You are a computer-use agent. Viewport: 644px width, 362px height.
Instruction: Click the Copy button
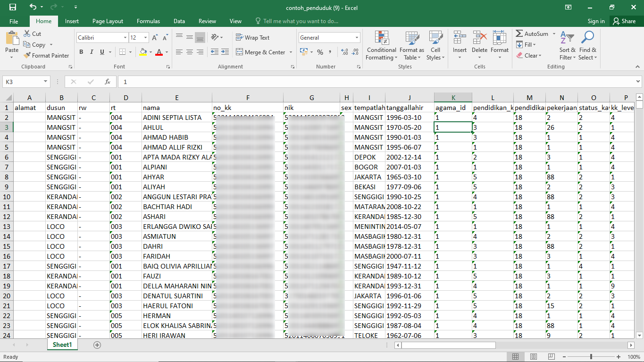35,45
